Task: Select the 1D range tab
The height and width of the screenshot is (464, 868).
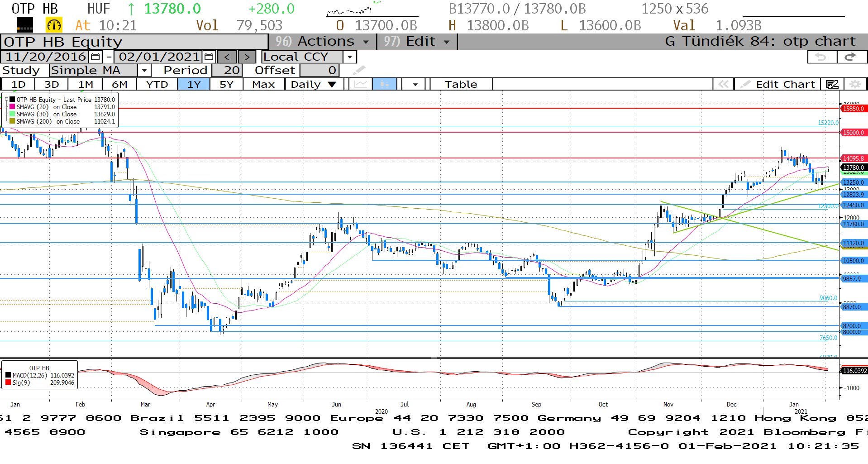Action: [x=18, y=84]
